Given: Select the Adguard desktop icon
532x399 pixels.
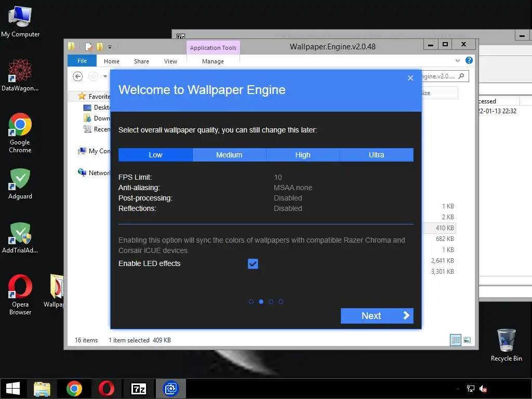Looking at the screenshot, I should pyautogui.click(x=20, y=183).
